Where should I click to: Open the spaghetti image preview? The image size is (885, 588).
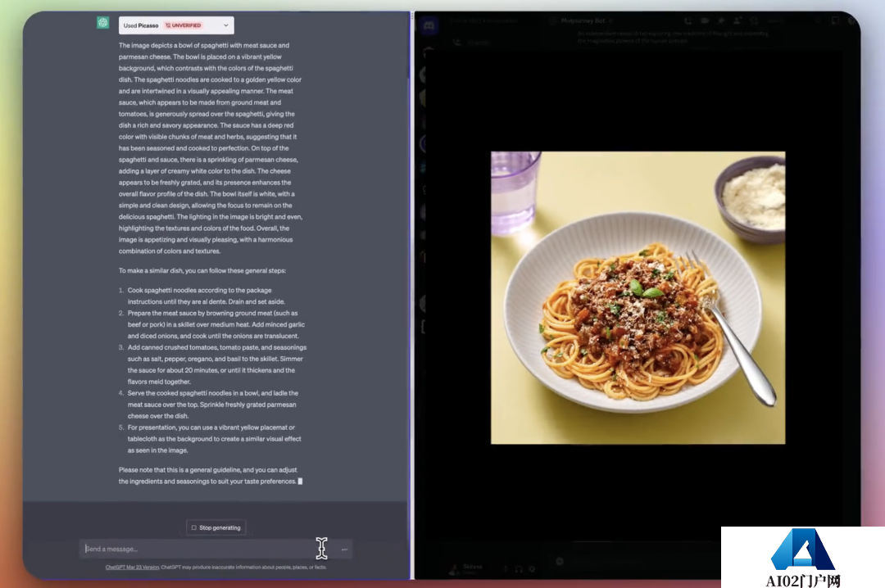tap(638, 297)
